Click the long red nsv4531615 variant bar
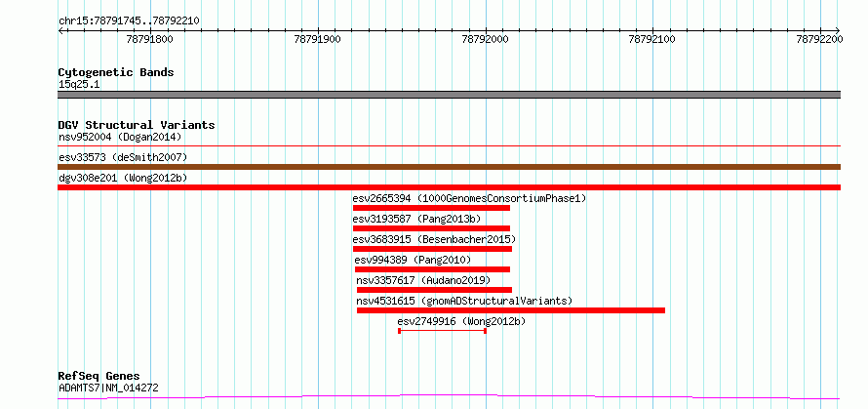The height and width of the screenshot is (409, 868). click(x=511, y=310)
